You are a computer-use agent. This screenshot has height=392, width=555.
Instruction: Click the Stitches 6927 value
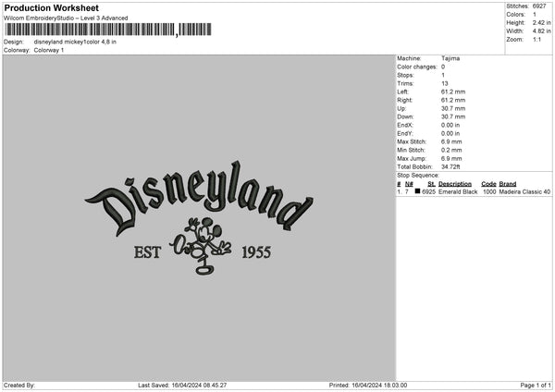click(539, 6)
